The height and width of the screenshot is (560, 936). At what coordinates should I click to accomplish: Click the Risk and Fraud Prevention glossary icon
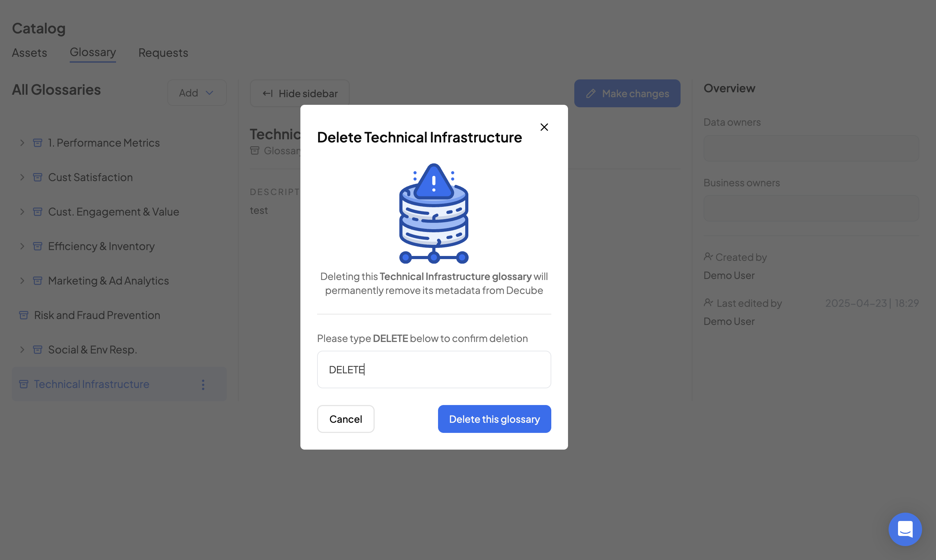[24, 315]
